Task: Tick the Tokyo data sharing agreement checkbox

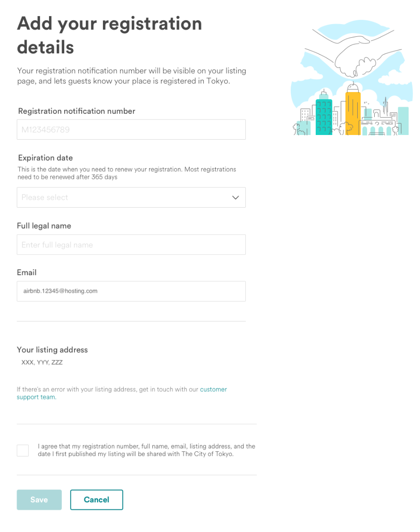Action: point(23,450)
